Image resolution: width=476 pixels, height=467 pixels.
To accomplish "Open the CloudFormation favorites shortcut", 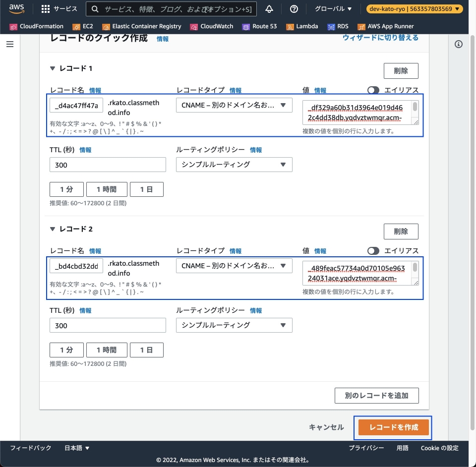I will (x=38, y=26).
